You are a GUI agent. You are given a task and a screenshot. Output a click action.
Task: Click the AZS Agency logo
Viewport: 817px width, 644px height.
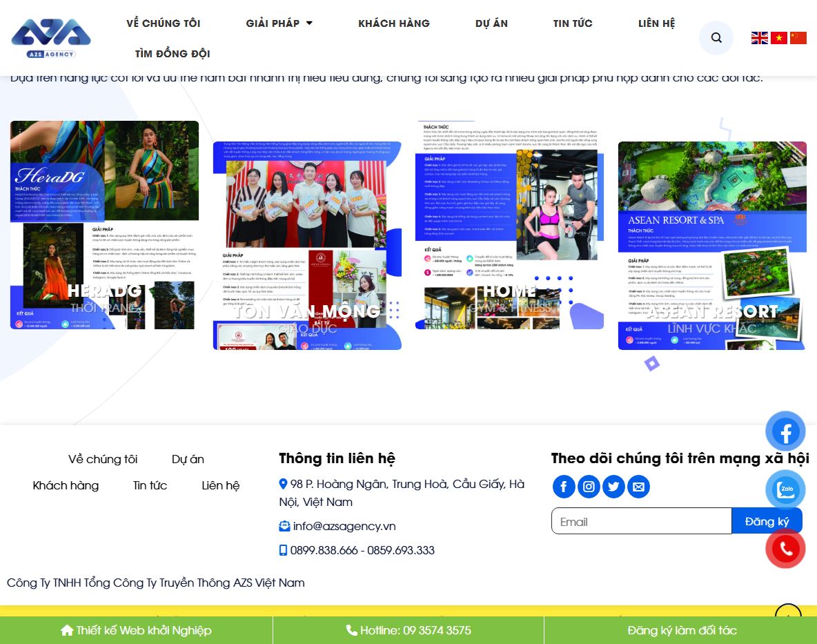click(51, 38)
